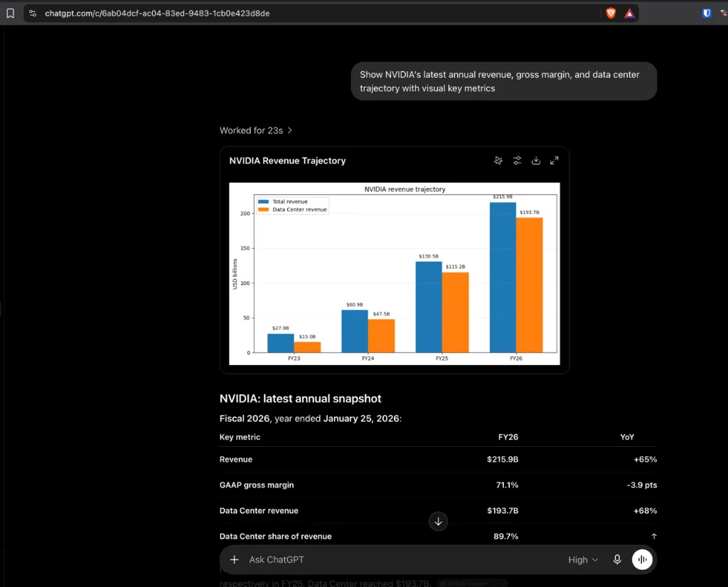Launch voice mode with the waveform button

(642, 559)
